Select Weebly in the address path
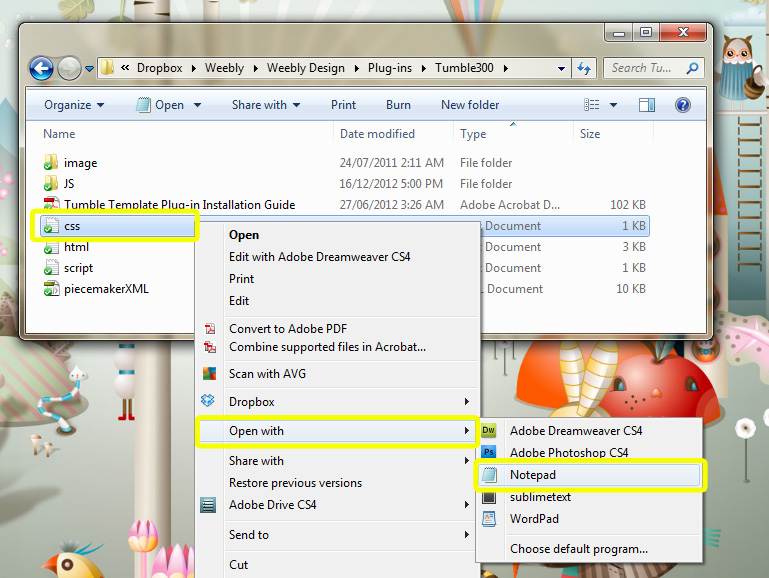Image resolution: width=769 pixels, height=578 pixels. point(224,68)
